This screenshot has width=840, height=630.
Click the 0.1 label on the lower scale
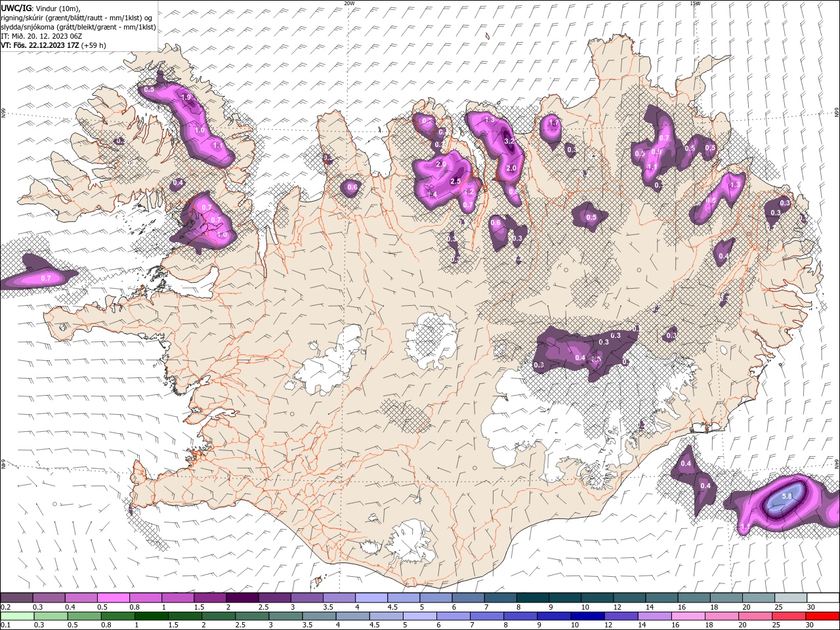coord(6,625)
